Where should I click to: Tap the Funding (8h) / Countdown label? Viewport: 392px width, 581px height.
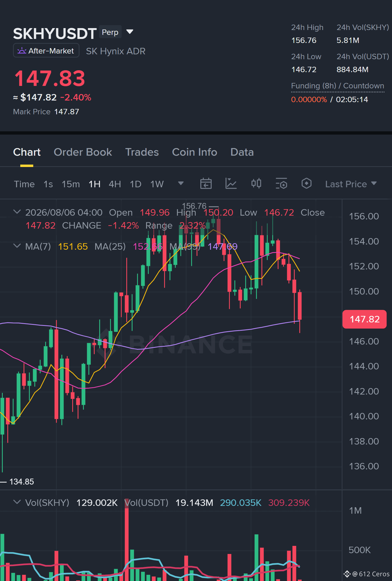tap(338, 86)
